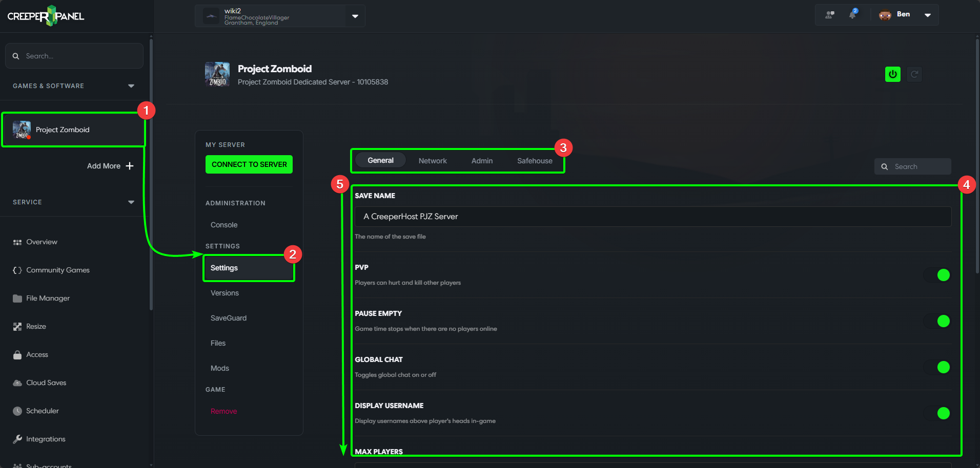Open Versions in server menu
This screenshot has height=468, width=980.
tap(224, 293)
